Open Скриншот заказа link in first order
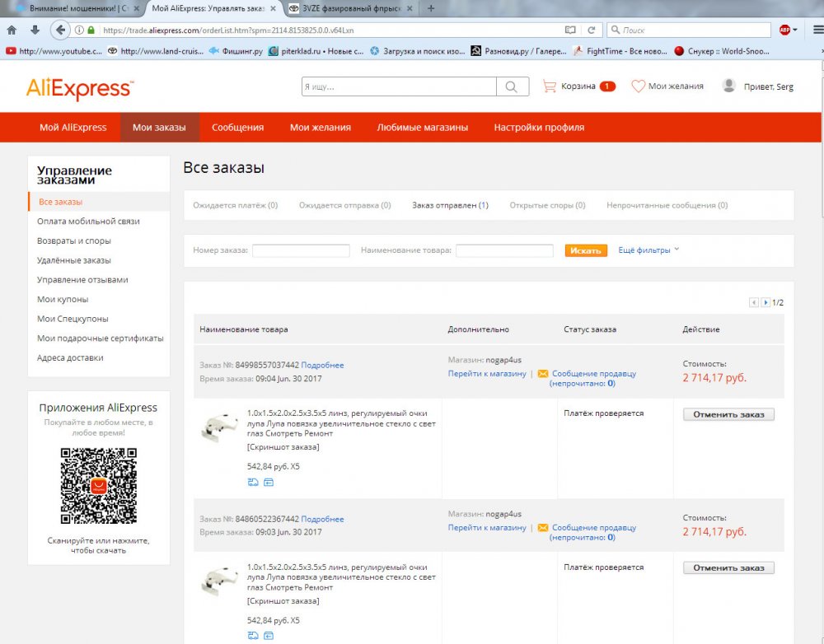 pyautogui.click(x=283, y=447)
